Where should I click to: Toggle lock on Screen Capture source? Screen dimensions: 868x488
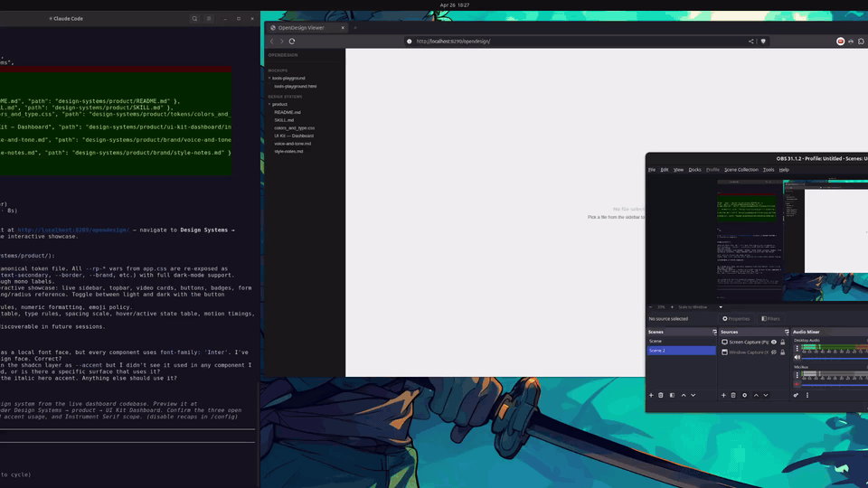(x=783, y=342)
